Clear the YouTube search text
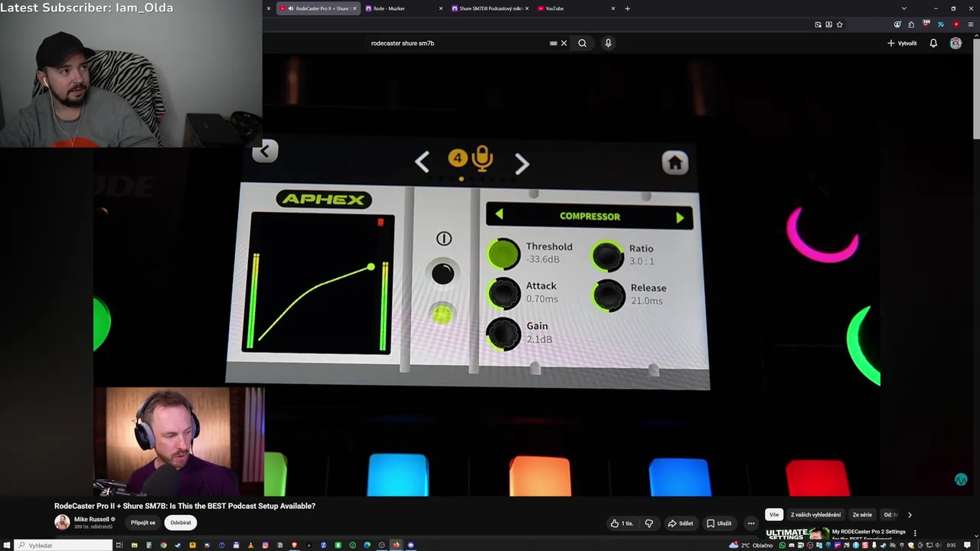This screenshot has width=980, height=551. (x=564, y=43)
